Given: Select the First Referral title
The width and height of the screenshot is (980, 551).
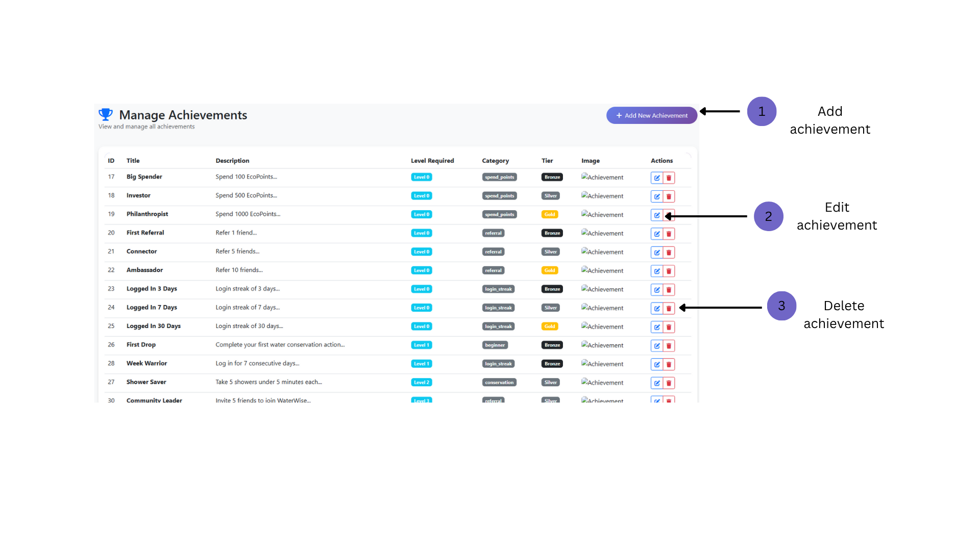Looking at the screenshot, I should pos(145,233).
